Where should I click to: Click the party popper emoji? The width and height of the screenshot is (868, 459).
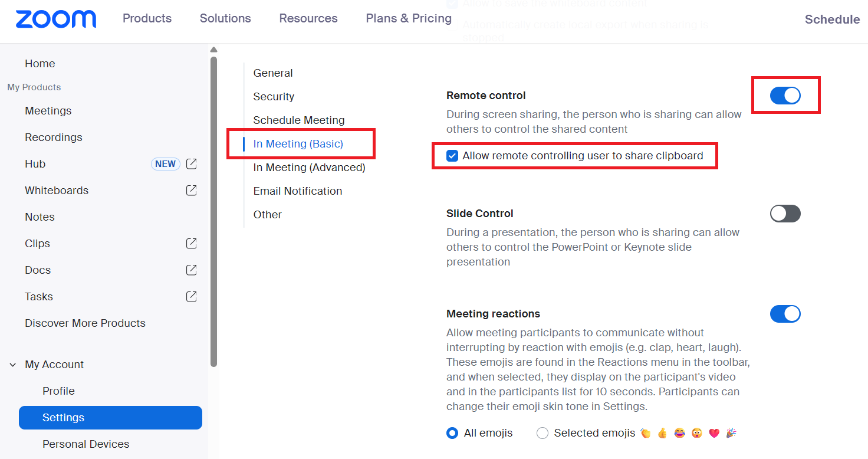tap(731, 432)
